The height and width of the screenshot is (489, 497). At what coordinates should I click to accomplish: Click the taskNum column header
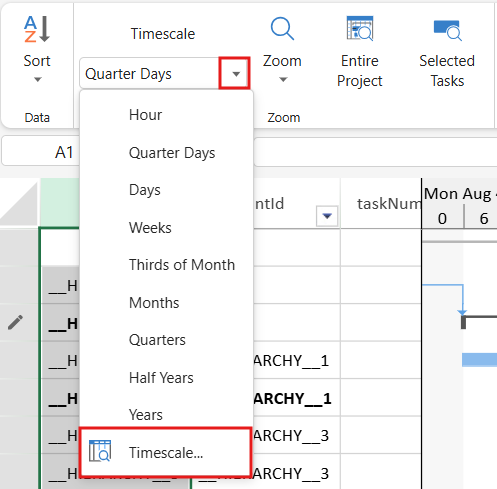[381, 203]
